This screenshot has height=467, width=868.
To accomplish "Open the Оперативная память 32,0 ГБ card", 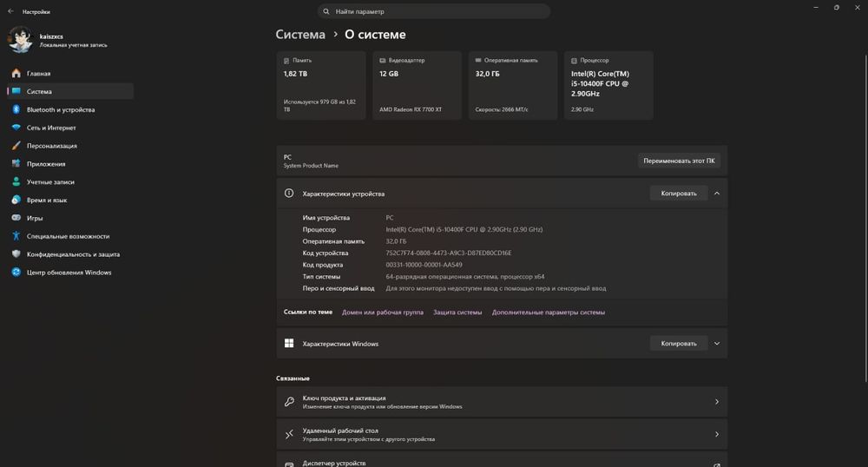I will point(513,85).
